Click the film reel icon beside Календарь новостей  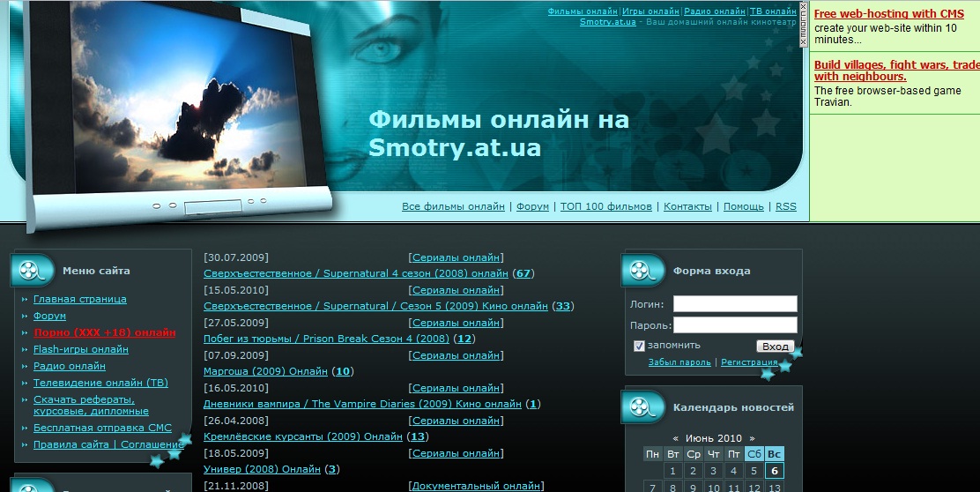coord(643,407)
